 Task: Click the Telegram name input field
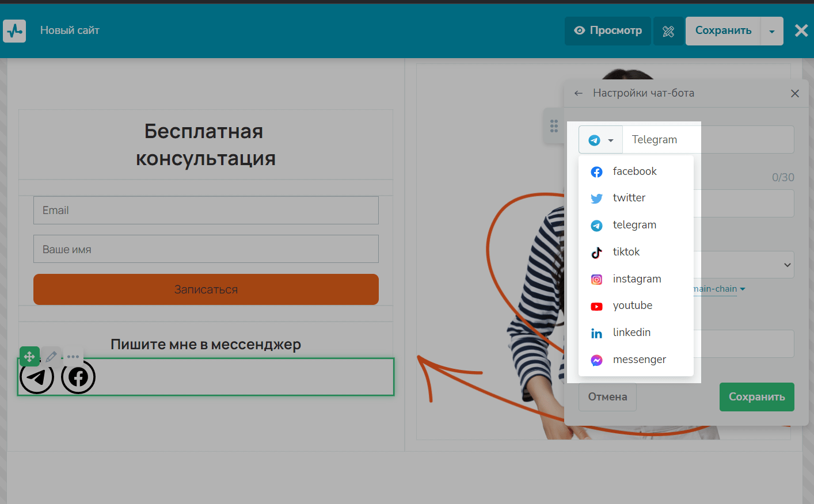tap(708, 140)
